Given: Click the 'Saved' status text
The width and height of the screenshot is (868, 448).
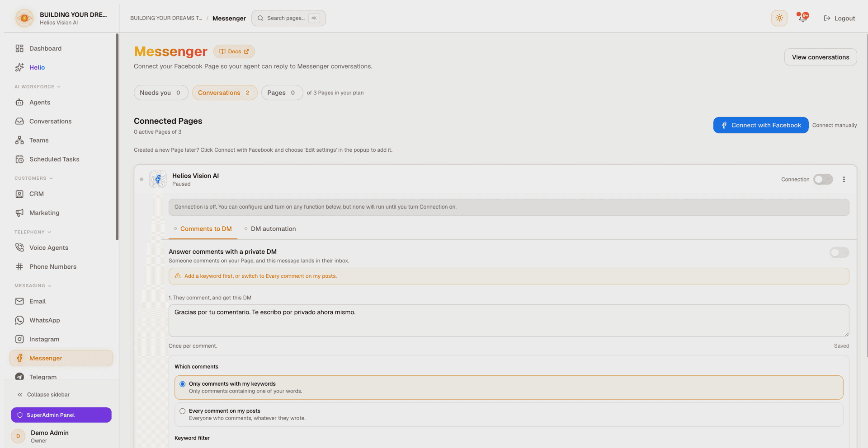Looking at the screenshot, I should click(x=842, y=346).
